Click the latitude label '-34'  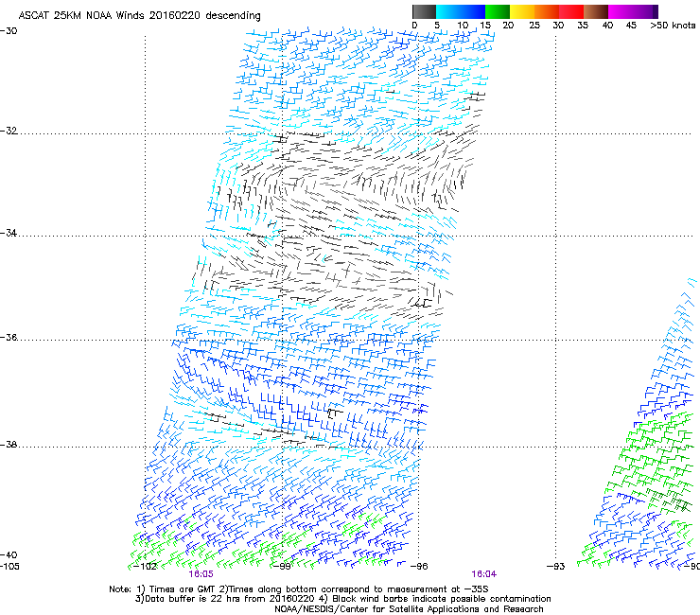(x=9, y=233)
